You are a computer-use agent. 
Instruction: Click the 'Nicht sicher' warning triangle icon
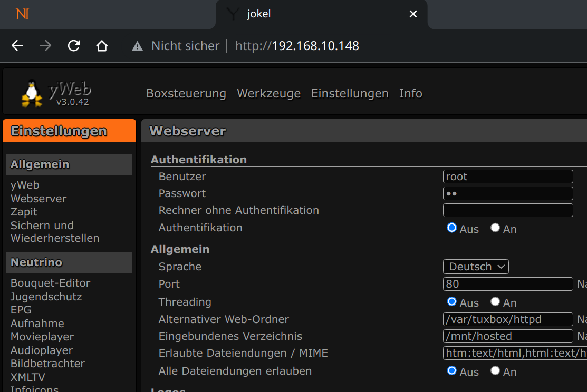coord(138,46)
